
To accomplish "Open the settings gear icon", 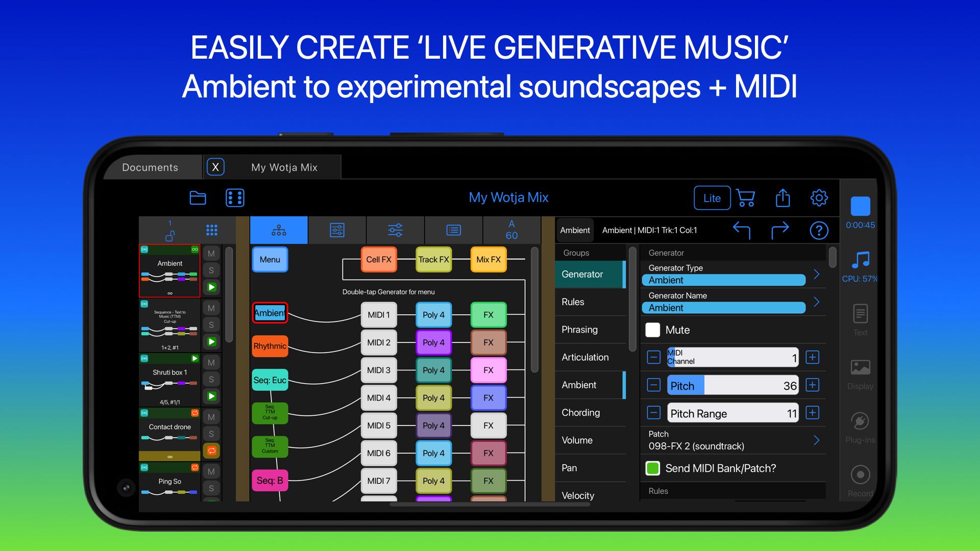I will pos(819,198).
